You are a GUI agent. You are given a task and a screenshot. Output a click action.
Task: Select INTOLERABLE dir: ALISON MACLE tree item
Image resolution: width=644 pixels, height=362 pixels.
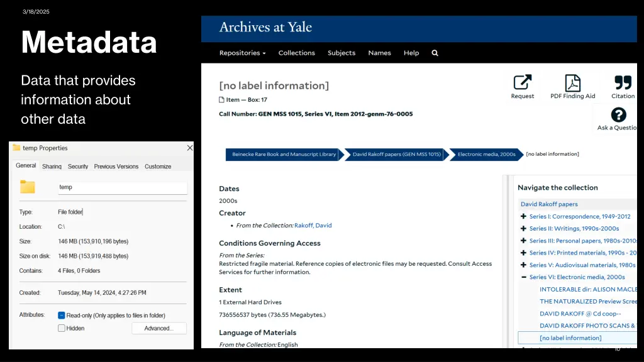pyautogui.click(x=588, y=289)
